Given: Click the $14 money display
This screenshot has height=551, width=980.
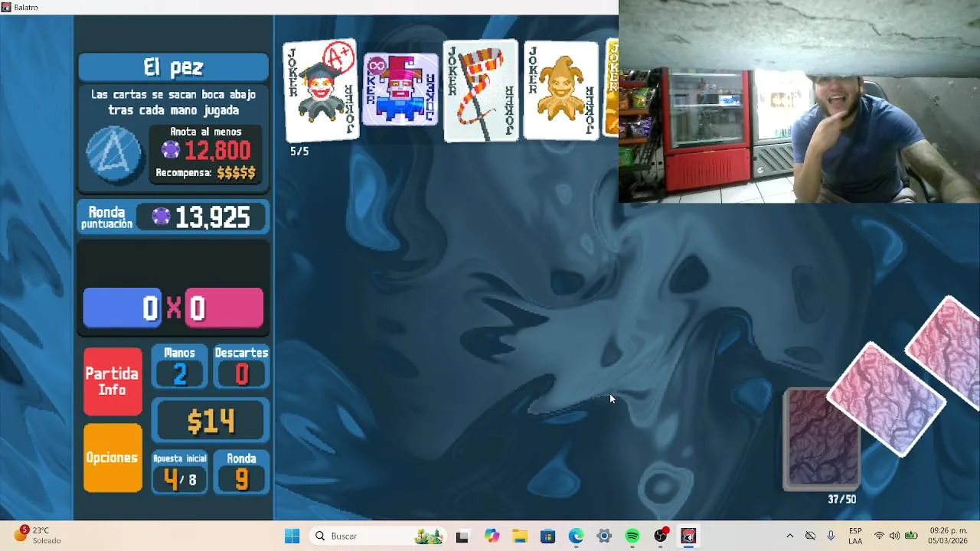Looking at the screenshot, I should (211, 421).
